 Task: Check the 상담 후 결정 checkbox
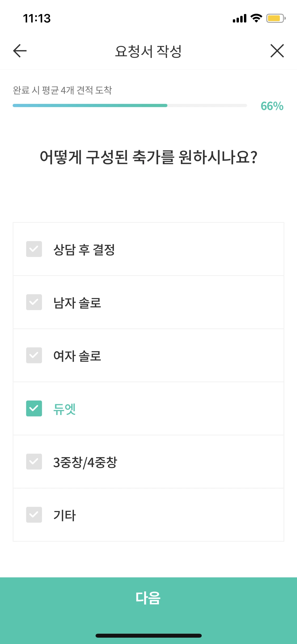(34, 249)
